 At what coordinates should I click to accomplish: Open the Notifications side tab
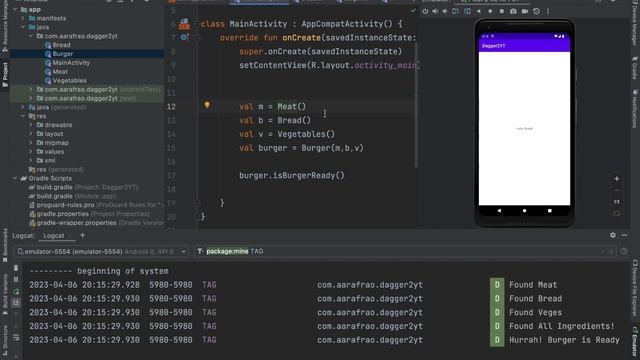point(635,109)
